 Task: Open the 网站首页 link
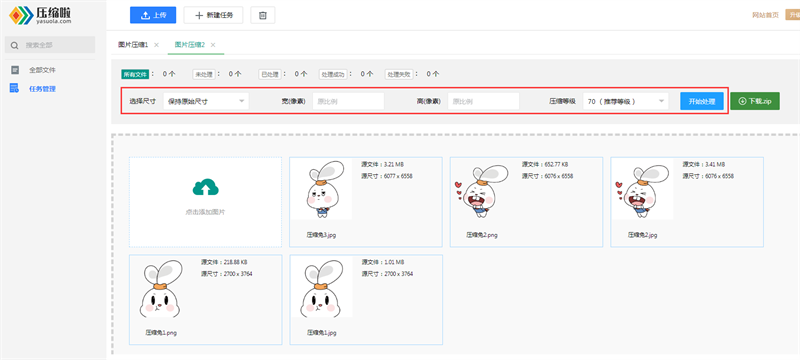(x=765, y=15)
